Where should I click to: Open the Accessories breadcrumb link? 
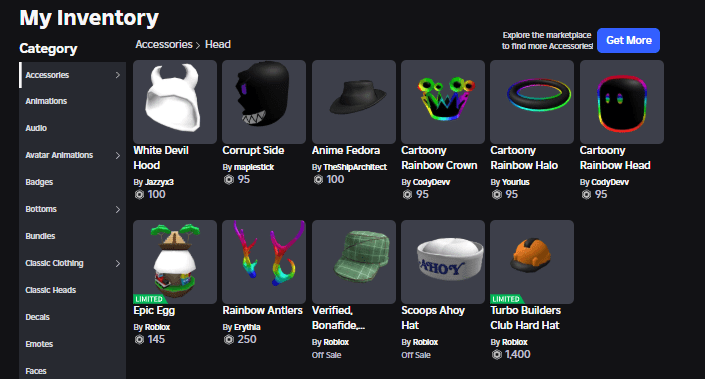point(164,45)
